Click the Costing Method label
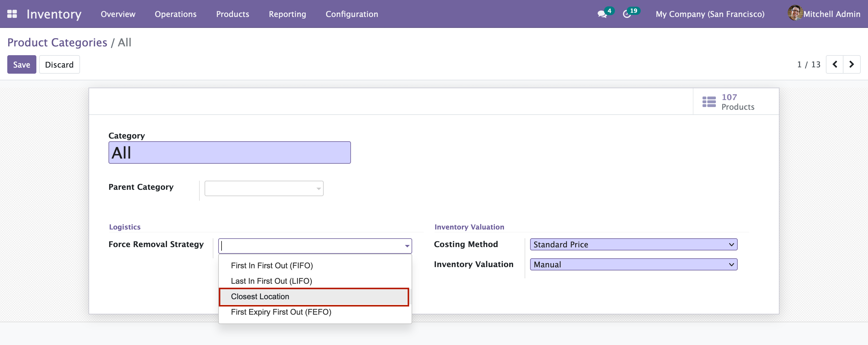Image resolution: width=868 pixels, height=345 pixels. point(466,244)
